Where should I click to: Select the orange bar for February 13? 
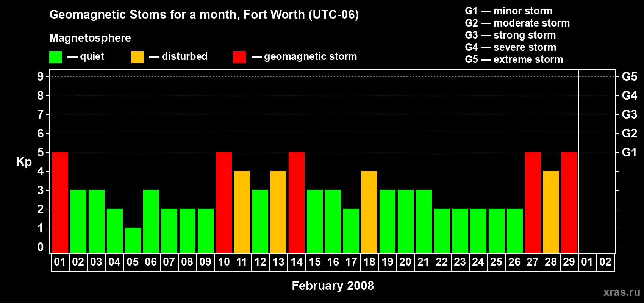(278, 212)
